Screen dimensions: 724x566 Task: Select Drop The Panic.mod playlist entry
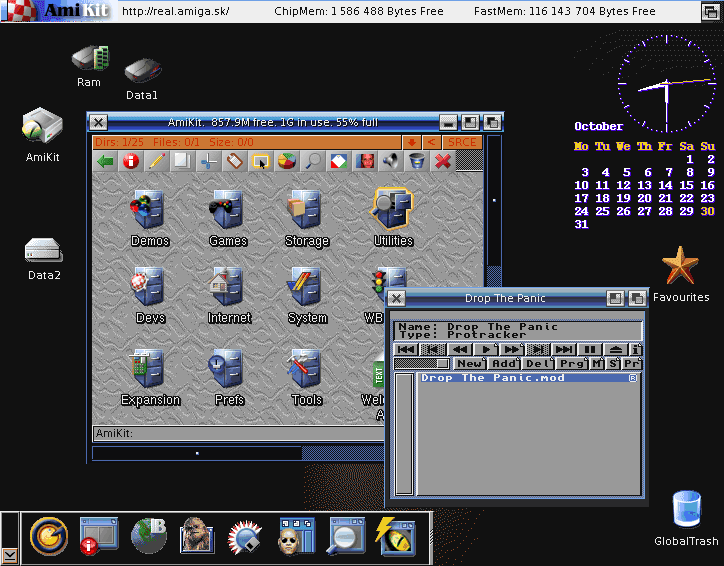(529, 378)
